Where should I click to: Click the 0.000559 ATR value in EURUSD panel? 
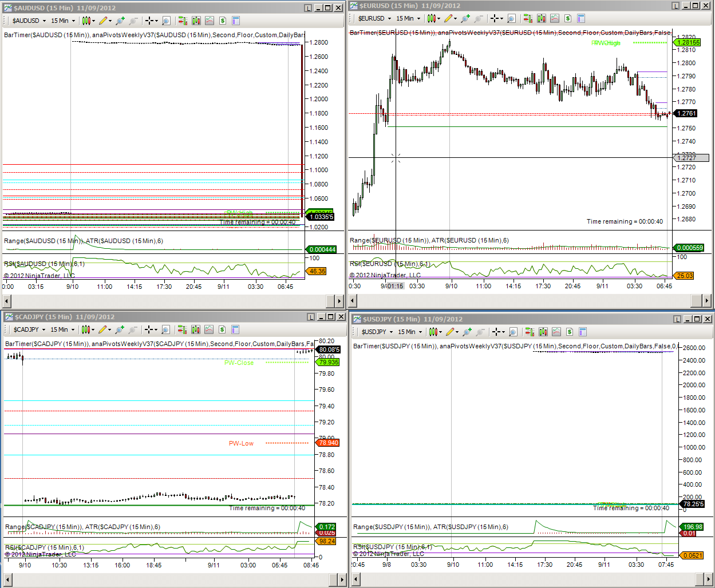689,248
